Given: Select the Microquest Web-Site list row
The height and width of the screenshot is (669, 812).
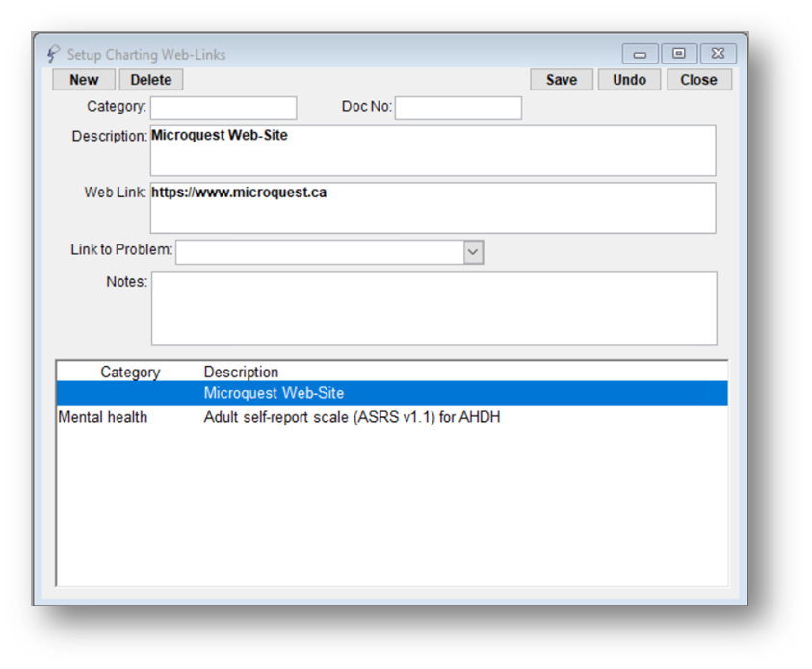Looking at the screenshot, I should tap(391, 394).
